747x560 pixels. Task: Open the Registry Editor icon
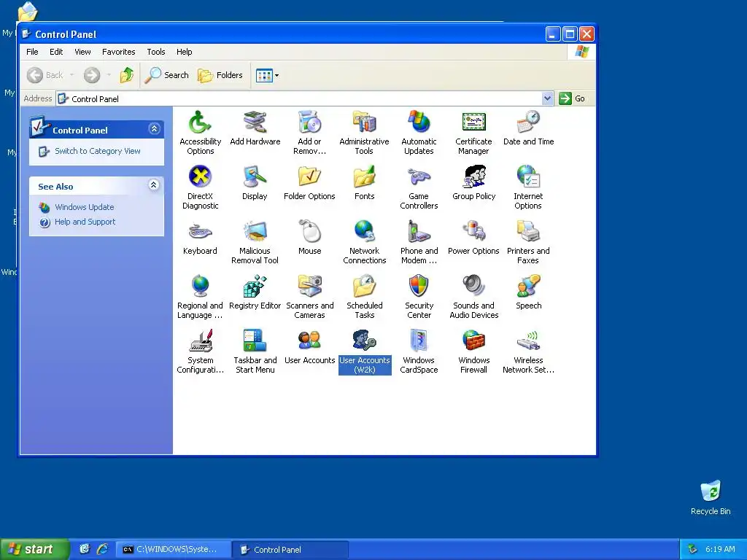255,287
